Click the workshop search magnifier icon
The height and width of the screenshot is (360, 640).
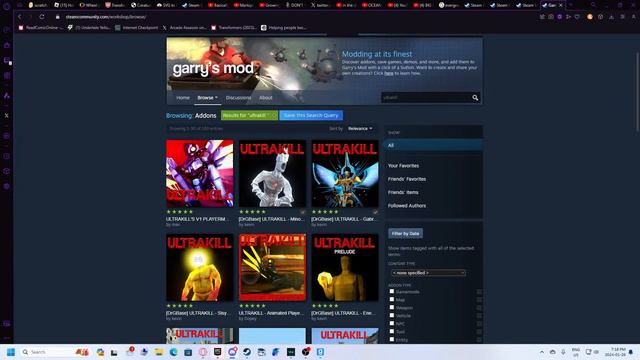click(475, 98)
